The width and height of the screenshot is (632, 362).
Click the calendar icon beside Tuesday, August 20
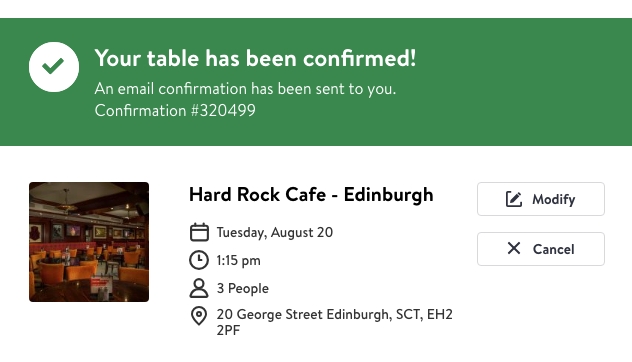199,233
